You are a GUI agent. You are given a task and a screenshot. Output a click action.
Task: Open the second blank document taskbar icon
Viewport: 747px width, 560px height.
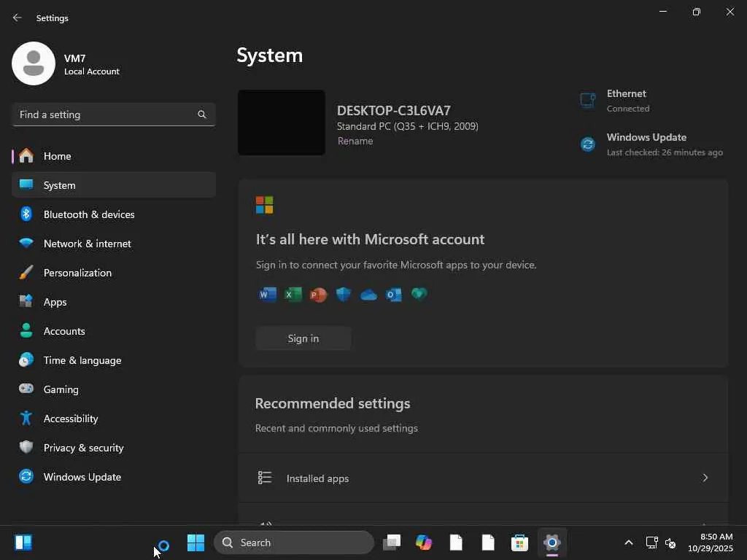(488, 542)
